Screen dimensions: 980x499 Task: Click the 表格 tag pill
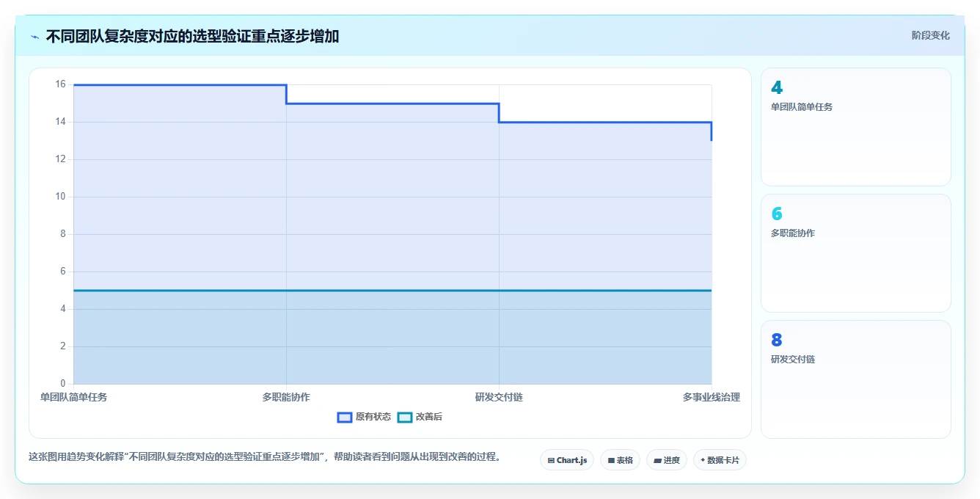click(x=620, y=460)
